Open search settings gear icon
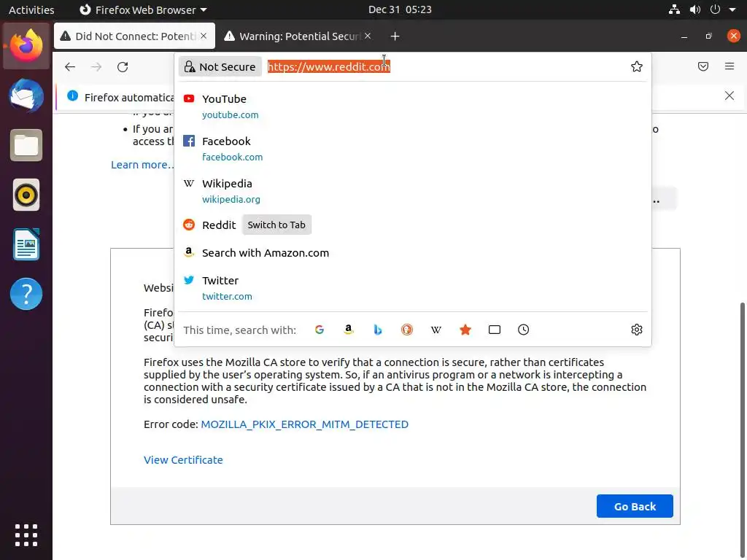This screenshot has width=747, height=560. (x=636, y=330)
